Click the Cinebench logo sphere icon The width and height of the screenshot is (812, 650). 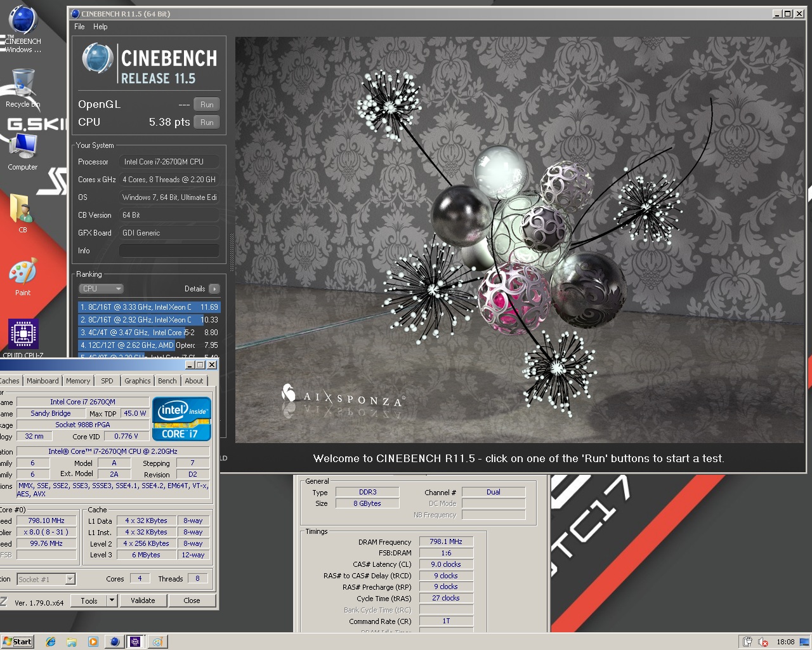point(98,58)
